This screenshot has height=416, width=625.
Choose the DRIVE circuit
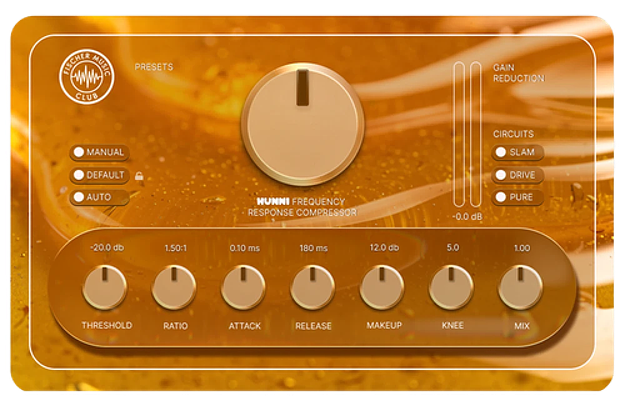(x=517, y=175)
